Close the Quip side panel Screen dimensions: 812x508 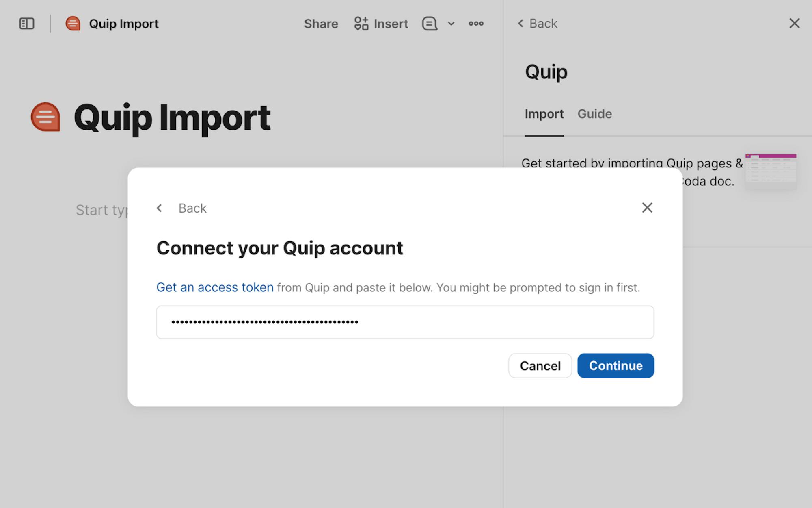(794, 23)
